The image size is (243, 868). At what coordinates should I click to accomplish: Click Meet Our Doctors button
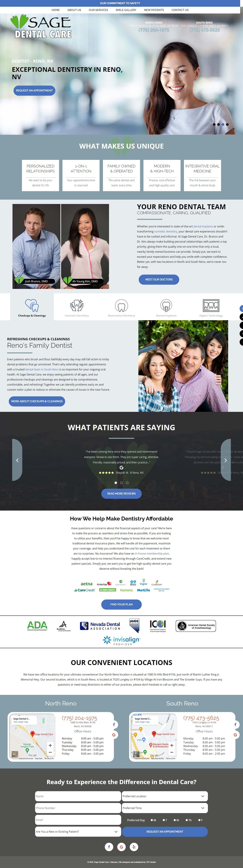(159, 279)
